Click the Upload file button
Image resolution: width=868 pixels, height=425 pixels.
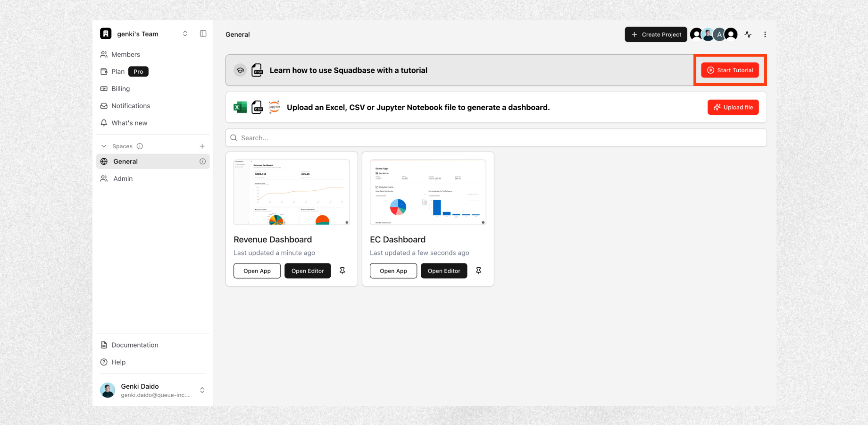733,107
